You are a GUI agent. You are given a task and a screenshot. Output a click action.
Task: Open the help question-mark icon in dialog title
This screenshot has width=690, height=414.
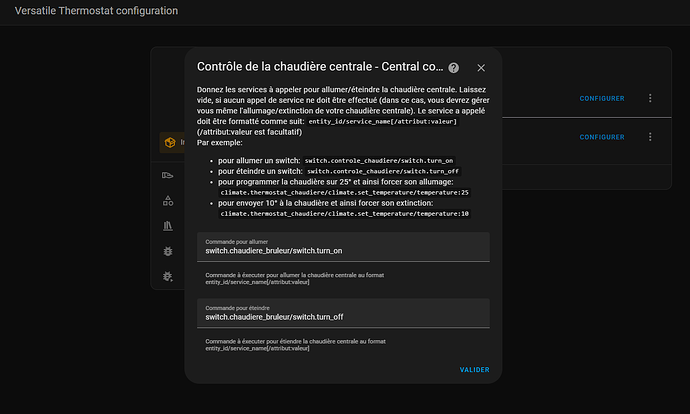coord(453,68)
